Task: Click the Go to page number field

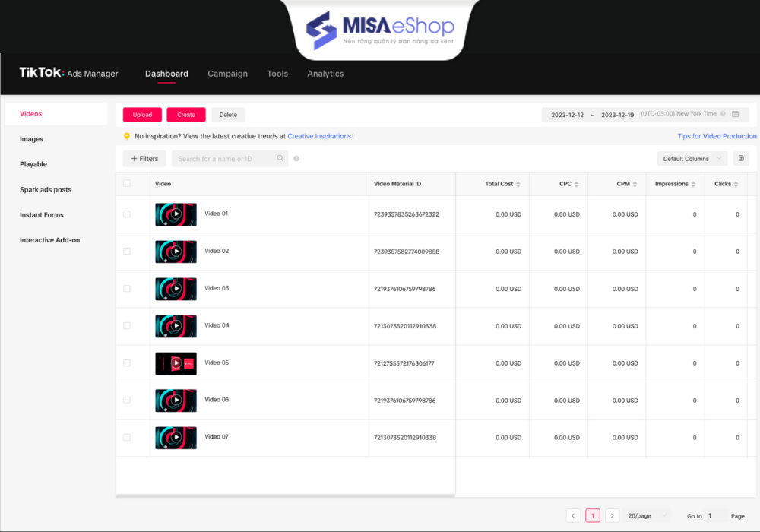Action: click(x=716, y=515)
